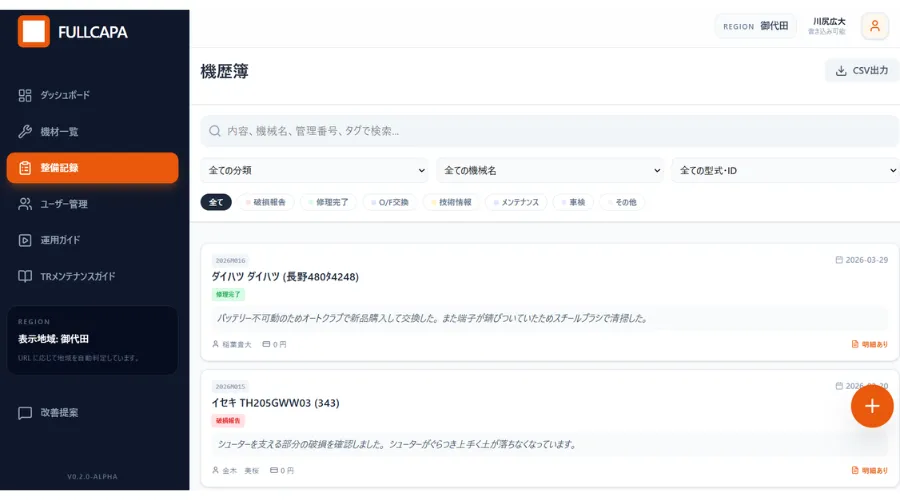Click person icon next to 稲葉貴大
The height and width of the screenshot is (500, 900).
pyautogui.click(x=215, y=344)
